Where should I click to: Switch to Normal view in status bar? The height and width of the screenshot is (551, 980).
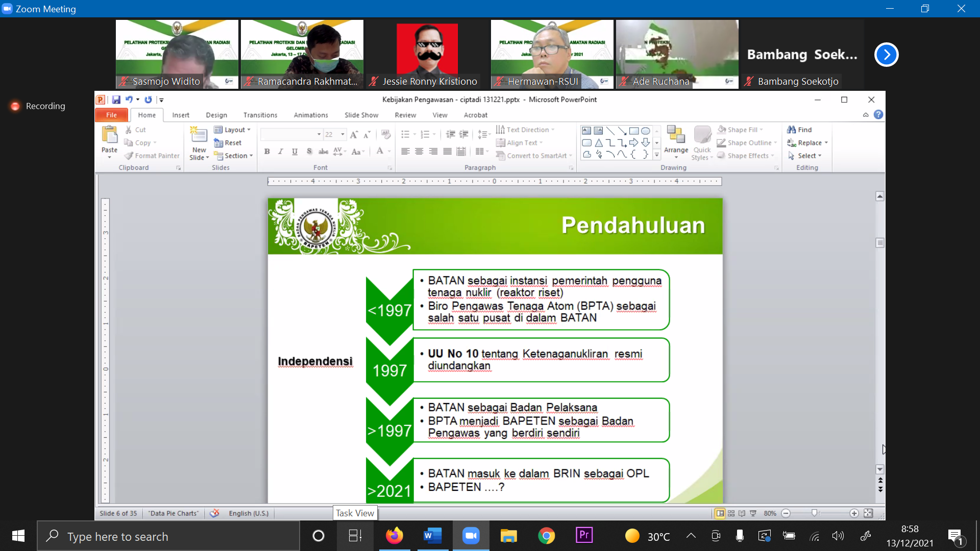coord(720,513)
